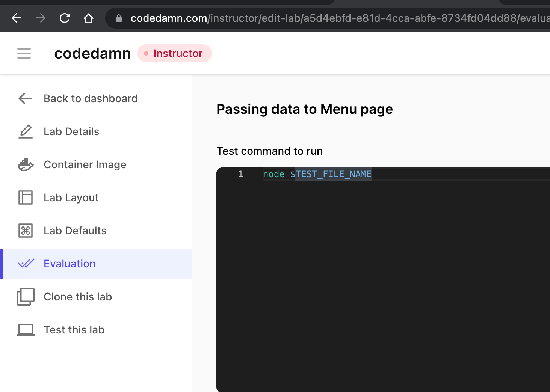
Task: Click the Lab Defaults command icon
Action: click(x=26, y=231)
